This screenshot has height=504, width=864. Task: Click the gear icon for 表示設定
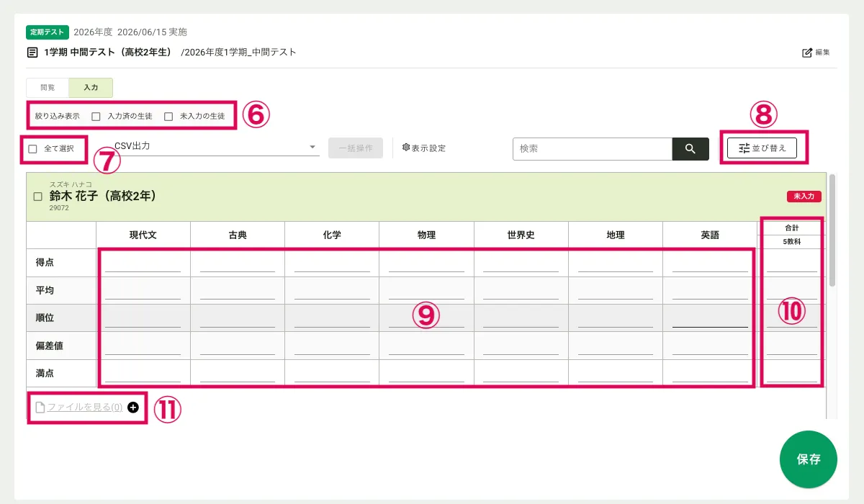click(406, 148)
